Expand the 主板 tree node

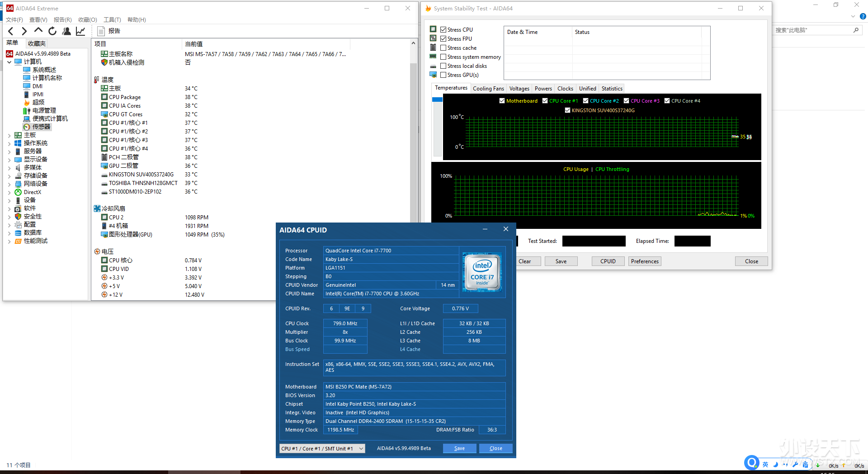coord(9,135)
